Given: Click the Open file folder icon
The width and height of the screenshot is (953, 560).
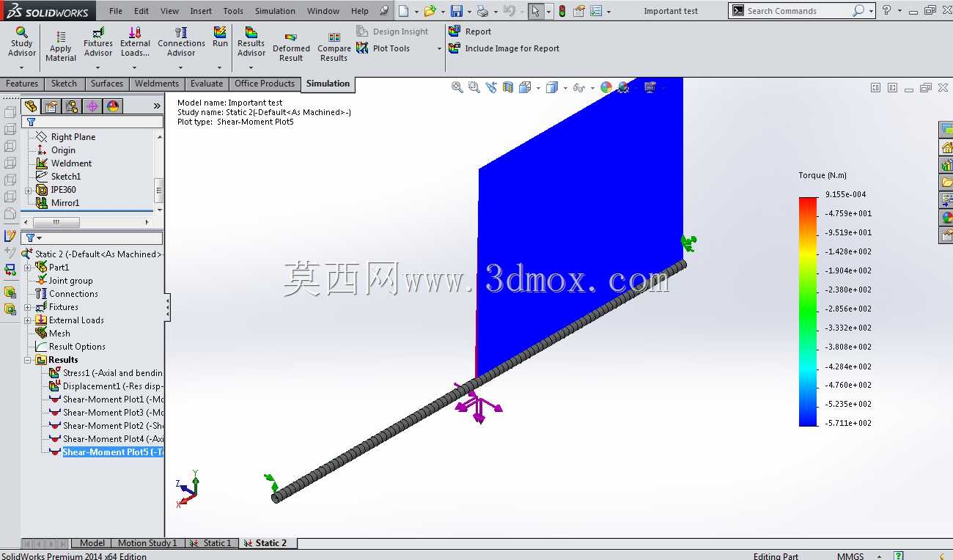Looking at the screenshot, I should (430, 11).
